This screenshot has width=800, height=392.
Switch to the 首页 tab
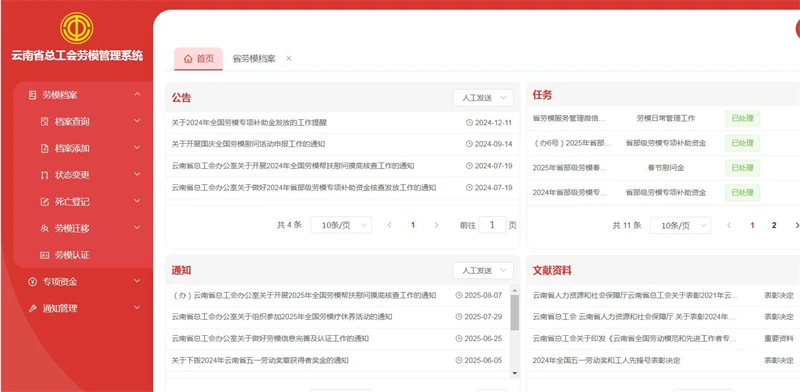tap(198, 59)
